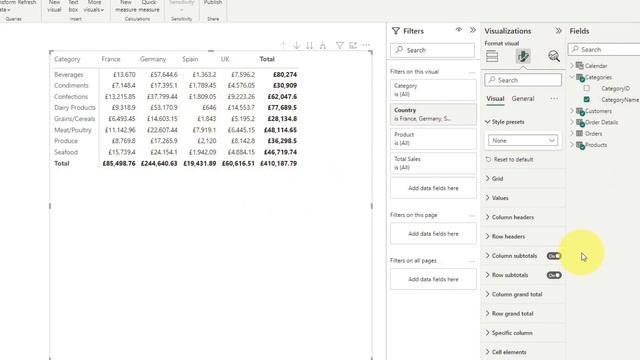Collapse the Categories table in Fields
Image resolution: width=640 pixels, height=360 pixels.
click(572, 77)
